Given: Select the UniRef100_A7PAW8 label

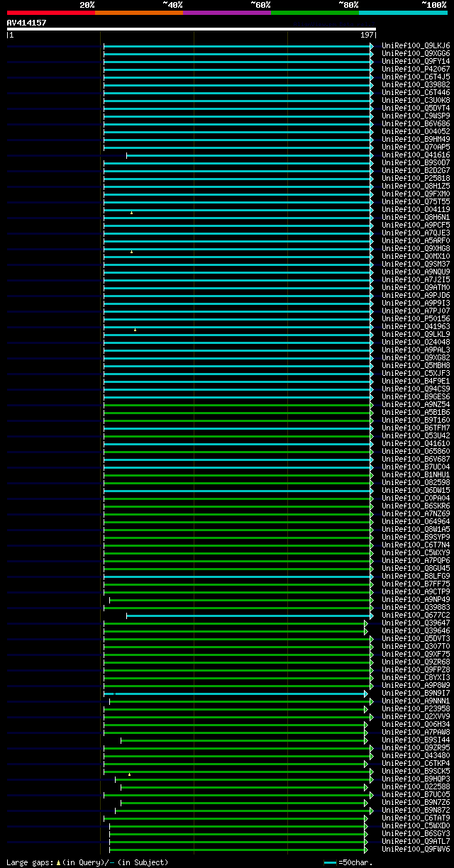Looking at the screenshot, I should pyautogui.click(x=416, y=732).
